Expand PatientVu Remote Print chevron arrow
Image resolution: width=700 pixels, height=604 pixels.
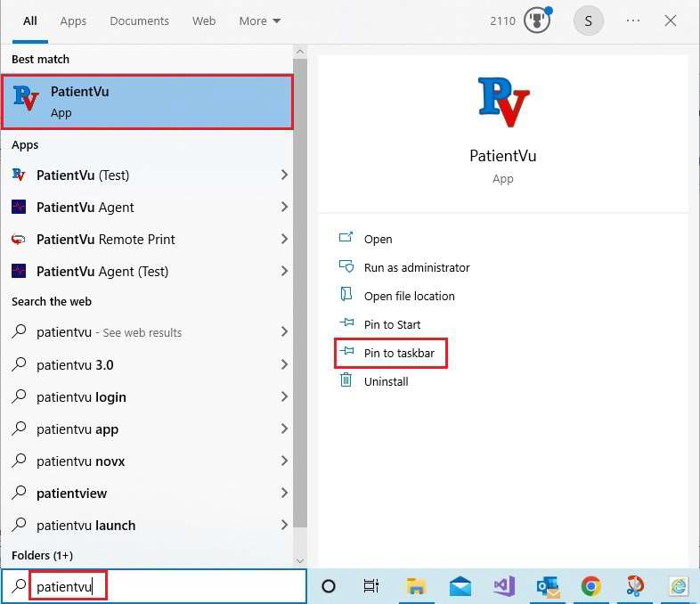click(284, 240)
